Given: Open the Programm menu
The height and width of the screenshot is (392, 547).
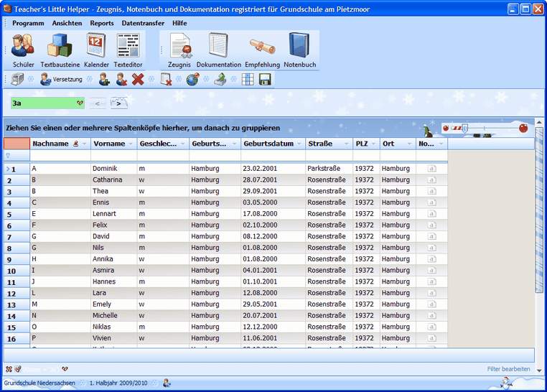Looking at the screenshot, I should click(x=28, y=23).
